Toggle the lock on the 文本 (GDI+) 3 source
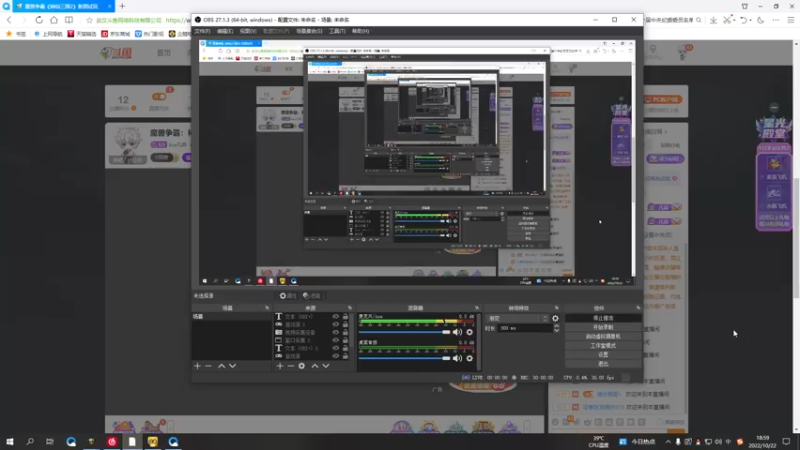Viewport: 800px width, 450px height. tap(345, 348)
